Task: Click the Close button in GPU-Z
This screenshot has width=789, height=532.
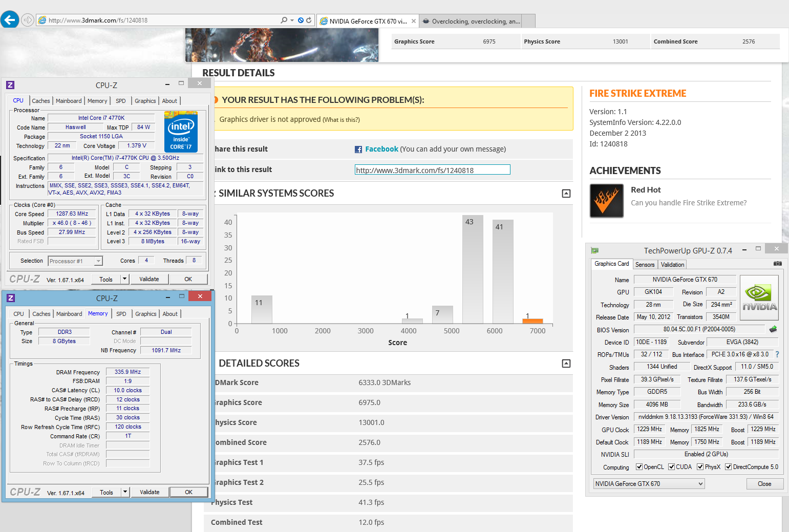Action: click(764, 484)
